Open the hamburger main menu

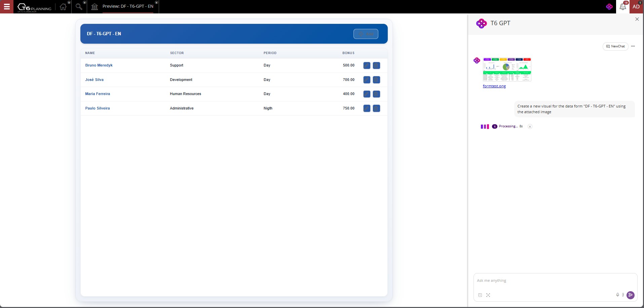[7, 7]
